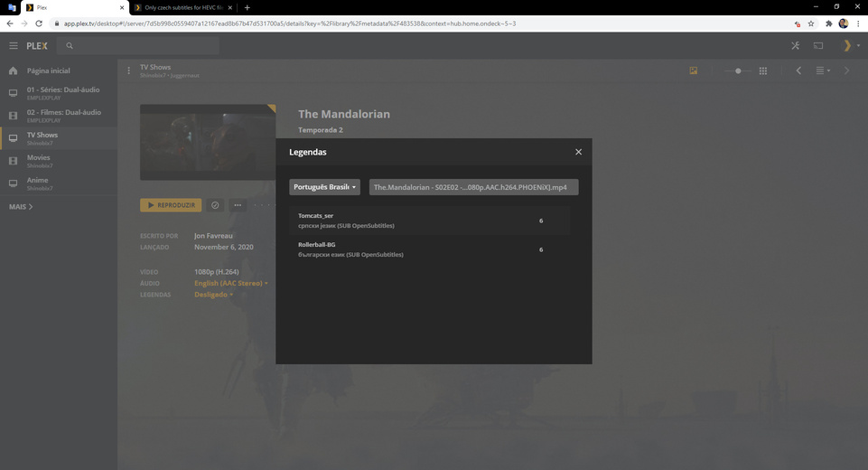Open 01 - Séries: Dual-áudio library
The image size is (868, 470).
point(59,93)
